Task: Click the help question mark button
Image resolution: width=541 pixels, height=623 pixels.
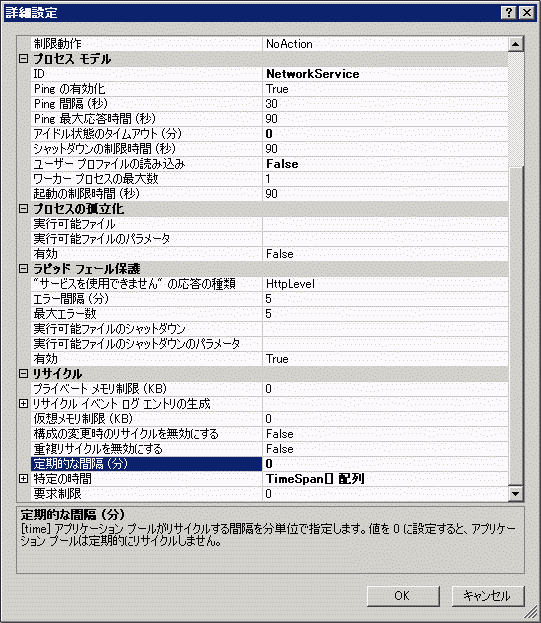Action: [x=509, y=13]
